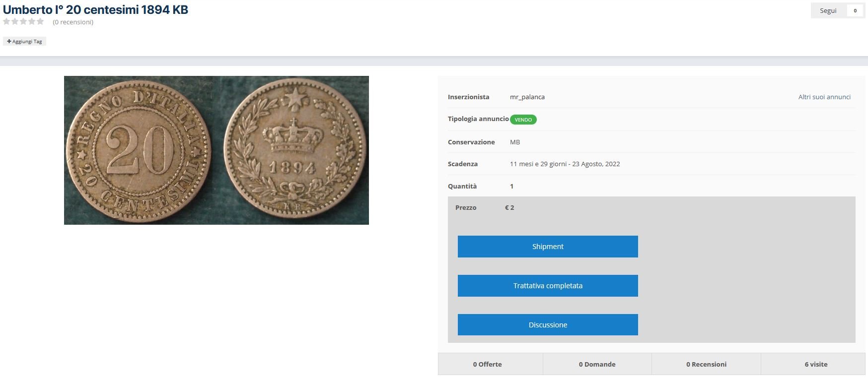Give a five-star rating

click(x=40, y=21)
